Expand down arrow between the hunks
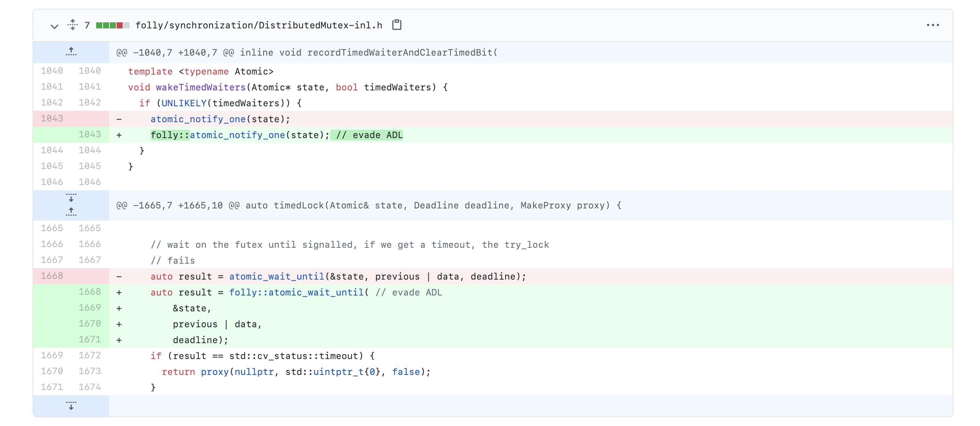Screen dimensions: 980x426 tap(71, 198)
